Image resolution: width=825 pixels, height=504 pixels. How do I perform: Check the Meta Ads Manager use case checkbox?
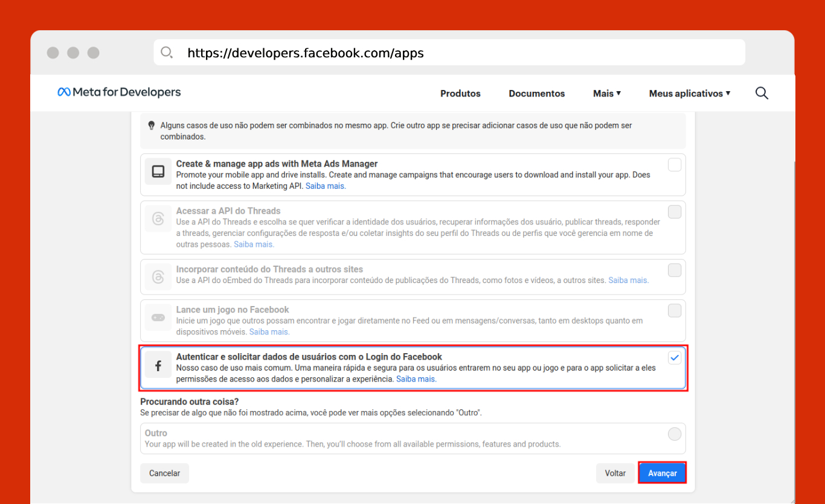click(675, 165)
